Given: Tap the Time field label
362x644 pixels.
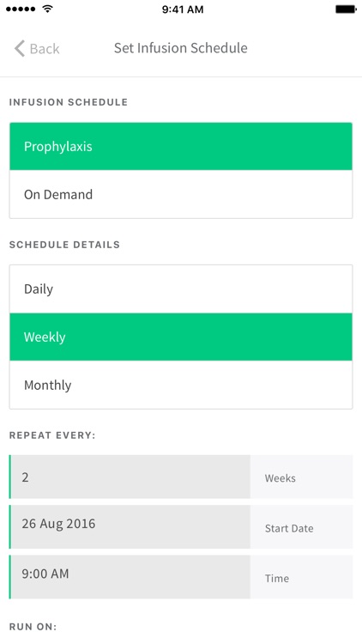Looking at the screenshot, I should [276, 578].
